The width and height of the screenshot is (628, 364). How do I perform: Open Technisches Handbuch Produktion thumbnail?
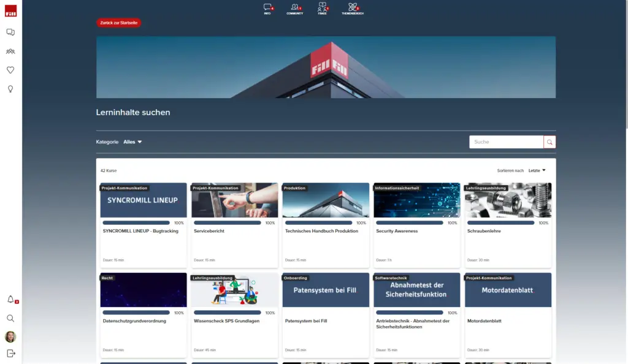[326, 200]
